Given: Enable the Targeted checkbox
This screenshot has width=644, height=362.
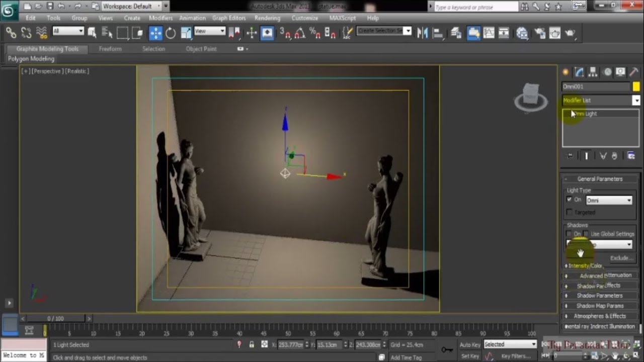Looking at the screenshot, I should point(569,212).
